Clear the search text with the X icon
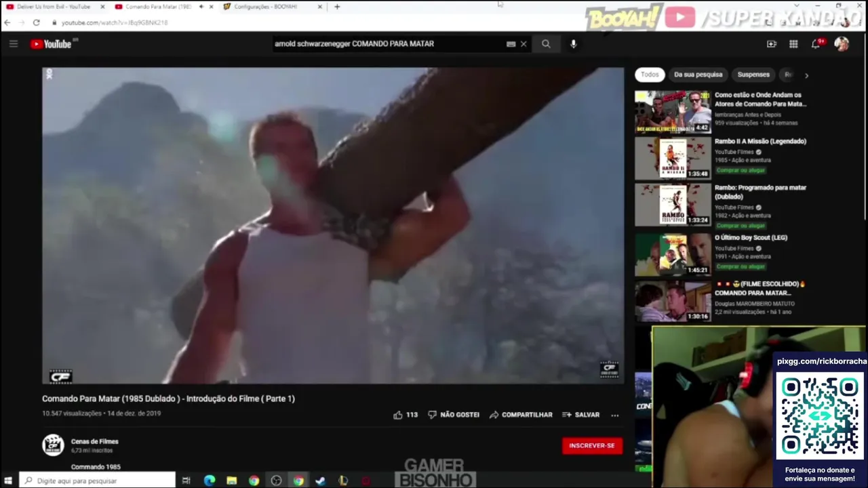Image resolution: width=868 pixels, height=488 pixels. pos(524,44)
